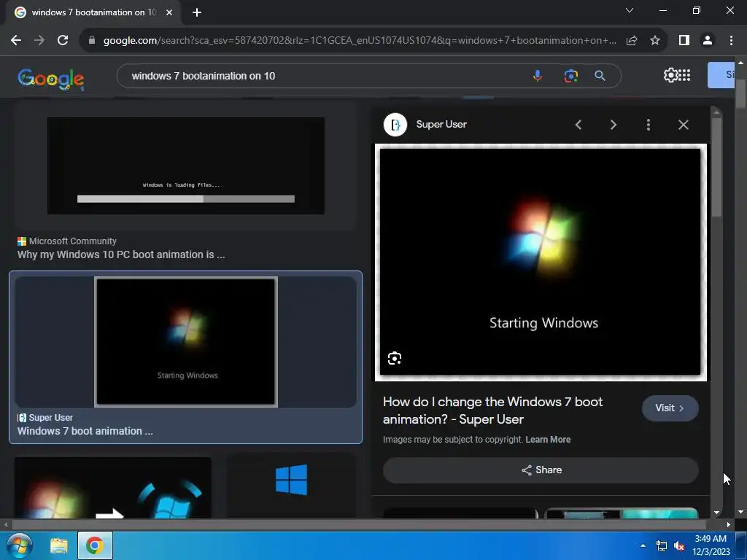
Task: Click the page vertical scrollbar thumb
Action: [740, 94]
